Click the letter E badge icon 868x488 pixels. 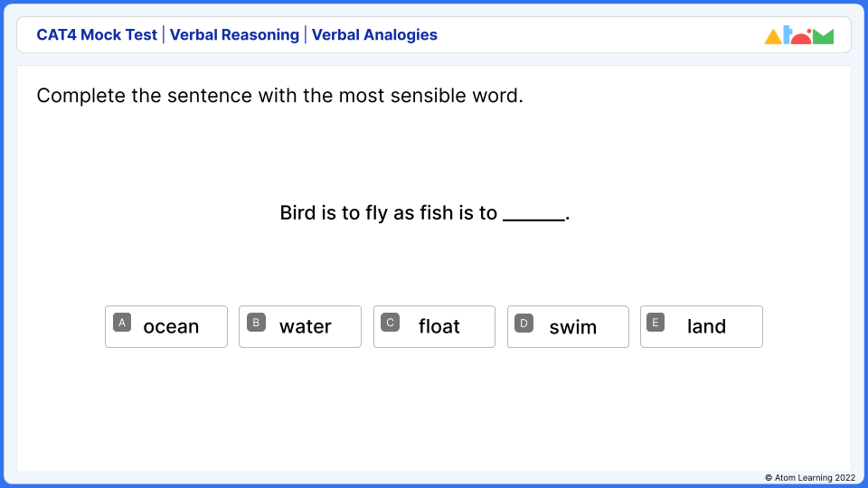point(656,322)
